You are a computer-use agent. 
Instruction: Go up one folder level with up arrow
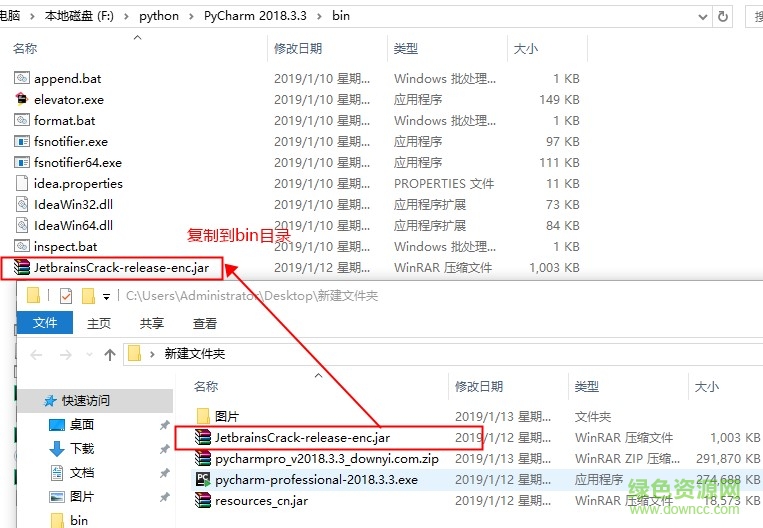[110, 354]
